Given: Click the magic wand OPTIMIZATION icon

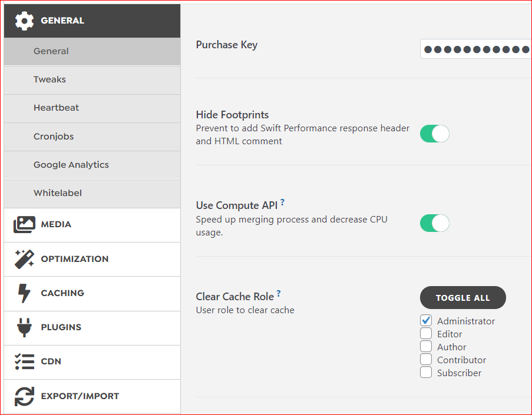Looking at the screenshot, I should pos(24,259).
